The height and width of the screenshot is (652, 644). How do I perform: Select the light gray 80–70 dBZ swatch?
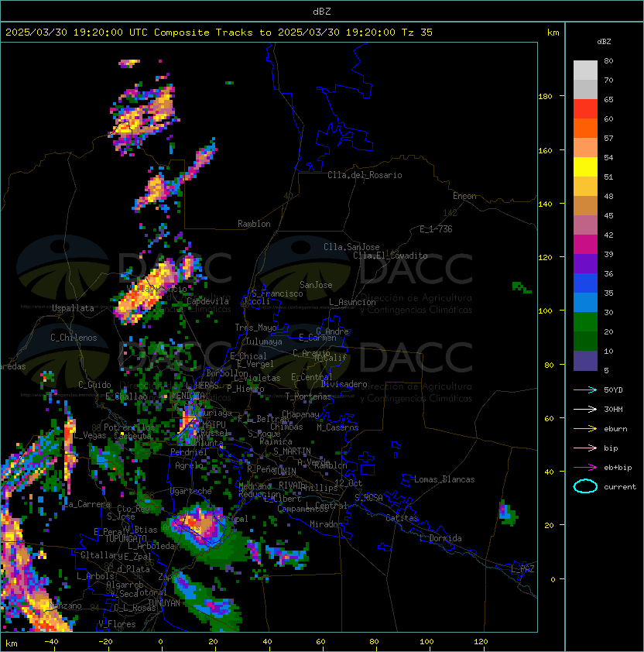pyautogui.click(x=585, y=70)
